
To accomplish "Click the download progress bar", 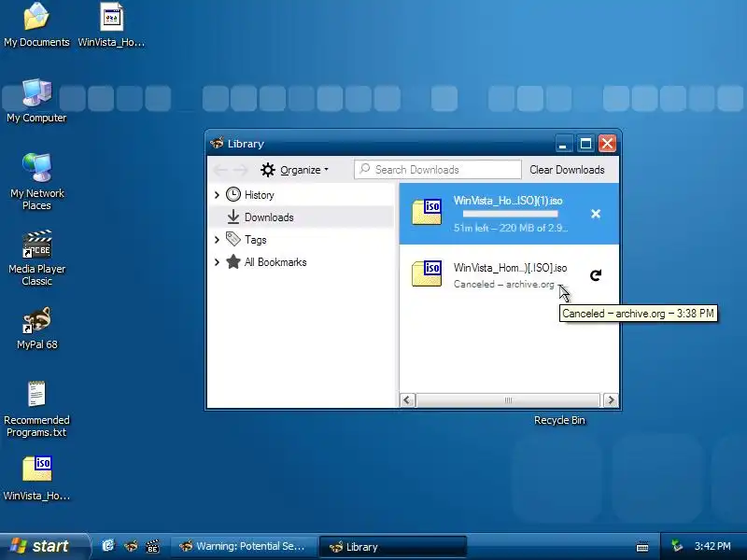I will coord(510,214).
